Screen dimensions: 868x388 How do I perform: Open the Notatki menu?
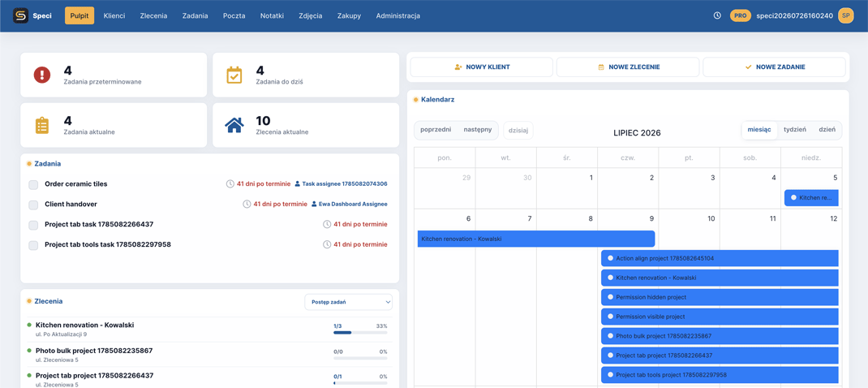pos(272,15)
